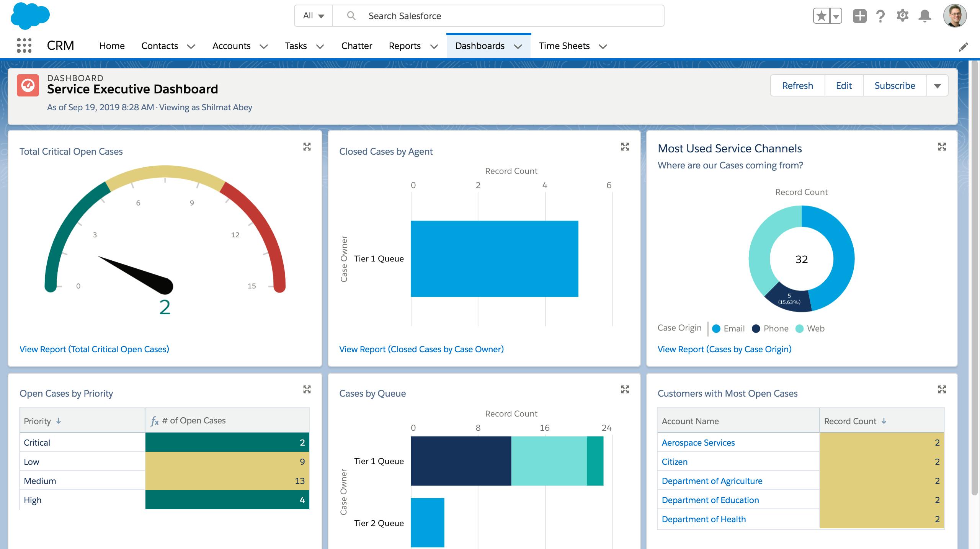Expand the Open Cases by Priority widget
980x549 pixels.
coord(307,389)
